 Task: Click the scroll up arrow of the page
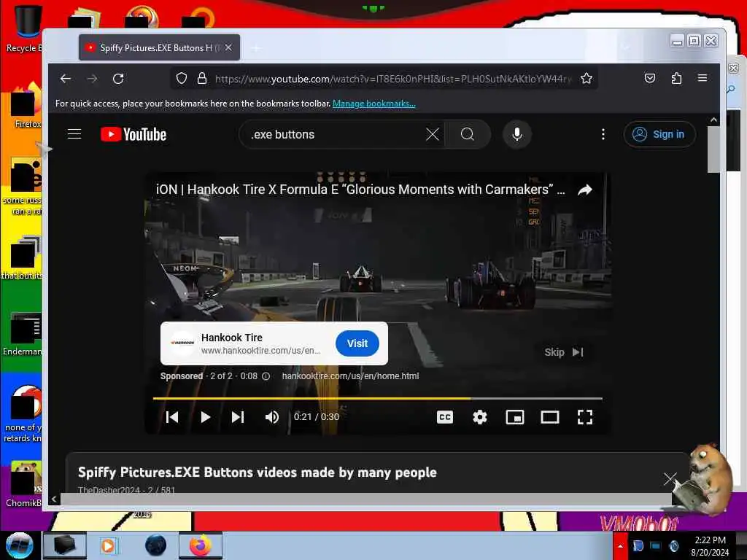coord(713,120)
